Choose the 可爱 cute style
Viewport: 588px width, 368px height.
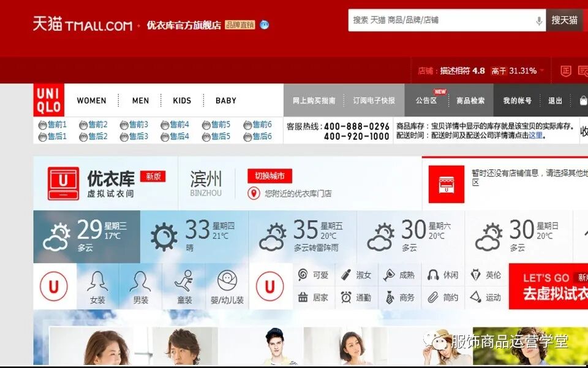tap(314, 275)
